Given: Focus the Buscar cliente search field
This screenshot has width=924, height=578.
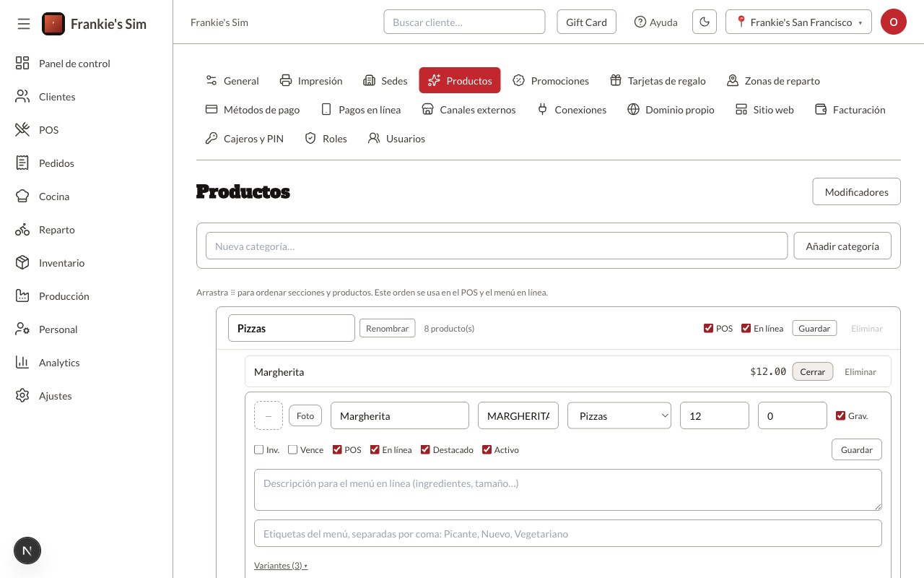Looking at the screenshot, I should (x=464, y=22).
